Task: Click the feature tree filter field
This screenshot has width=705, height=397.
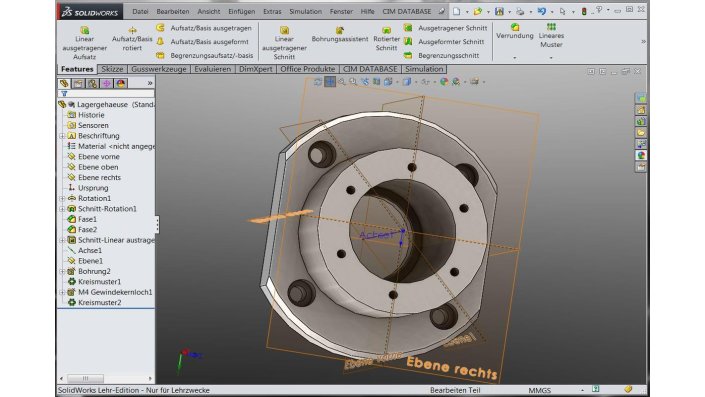Action: pos(106,94)
